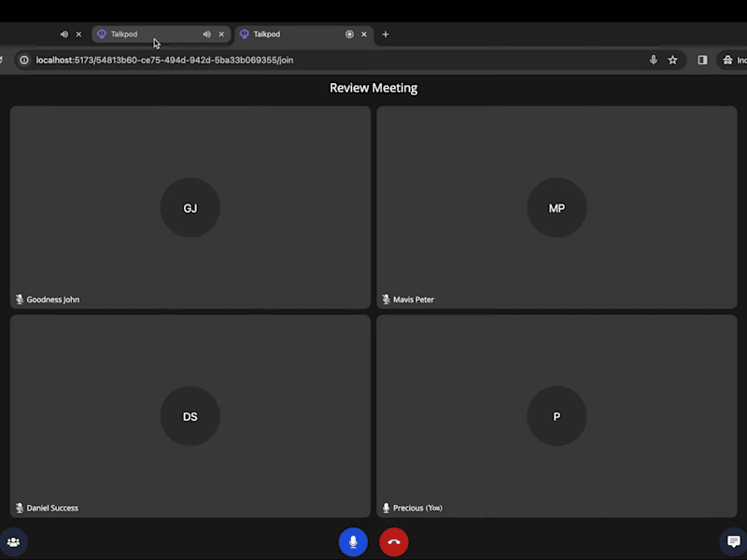
Task: Open the participants list icon
Action: click(13, 542)
